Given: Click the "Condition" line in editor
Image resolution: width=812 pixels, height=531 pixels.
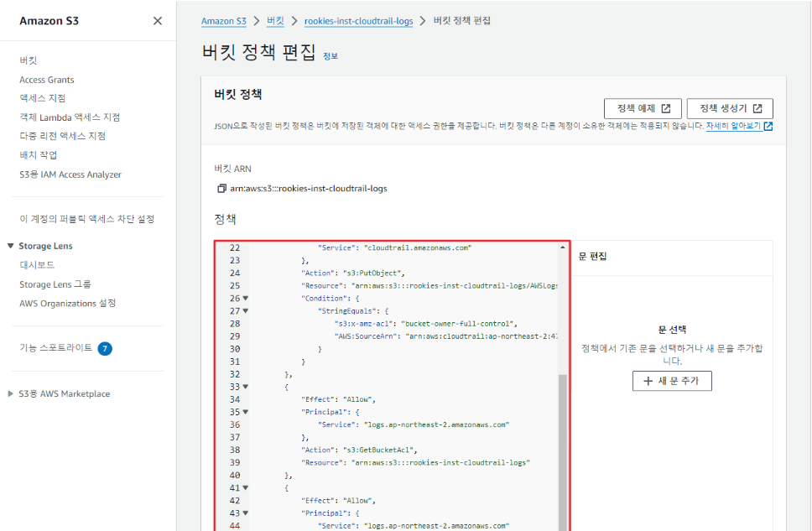Looking at the screenshot, I should pyautogui.click(x=330, y=299).
